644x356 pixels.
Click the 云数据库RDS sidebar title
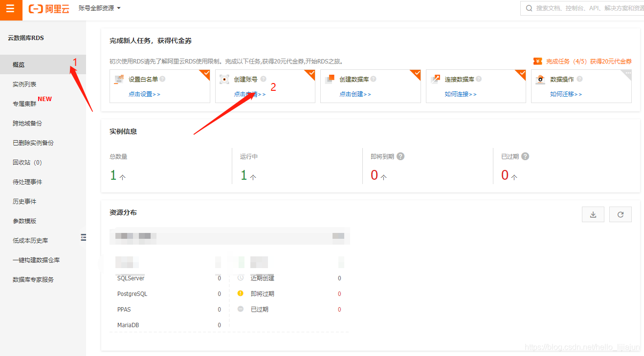(26, 38)
